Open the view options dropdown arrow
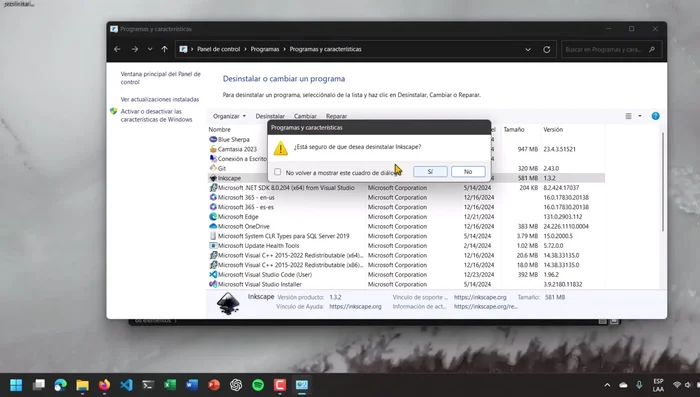This screenshot has height=397, width=700. [x=640, y=116]
